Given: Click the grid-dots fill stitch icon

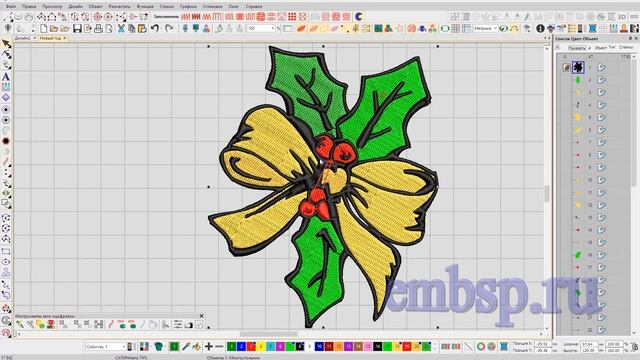Looking at the screenshot, I should tap(292, 17).
